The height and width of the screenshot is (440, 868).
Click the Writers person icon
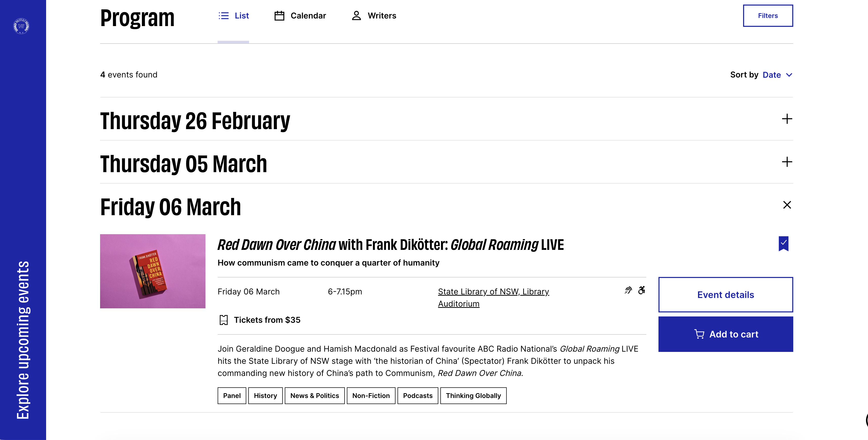point(356,16)
